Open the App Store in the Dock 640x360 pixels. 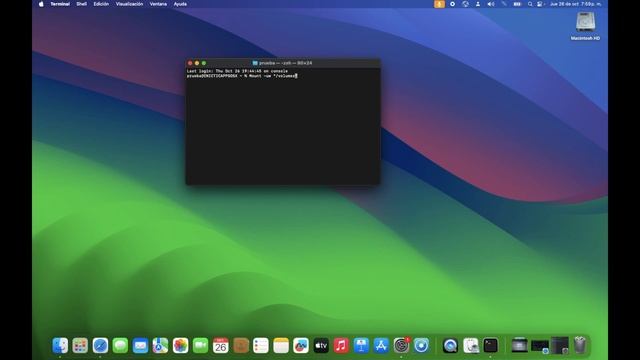click(x=381, y=346)
